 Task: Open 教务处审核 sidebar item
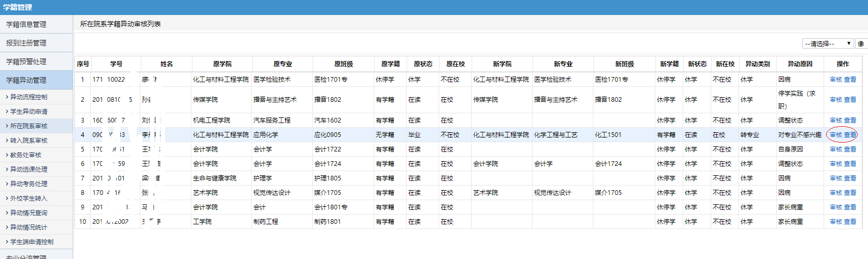[26, 155]
